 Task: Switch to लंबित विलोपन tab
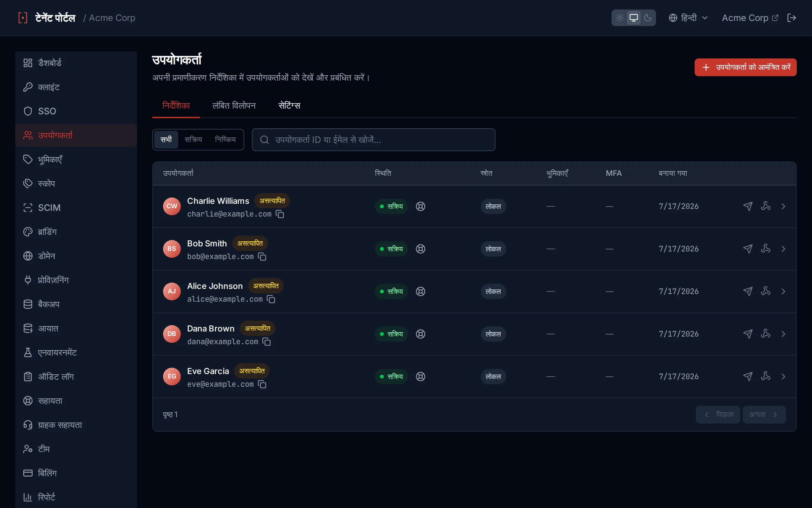pyautogui.click(x=234, y=106)
